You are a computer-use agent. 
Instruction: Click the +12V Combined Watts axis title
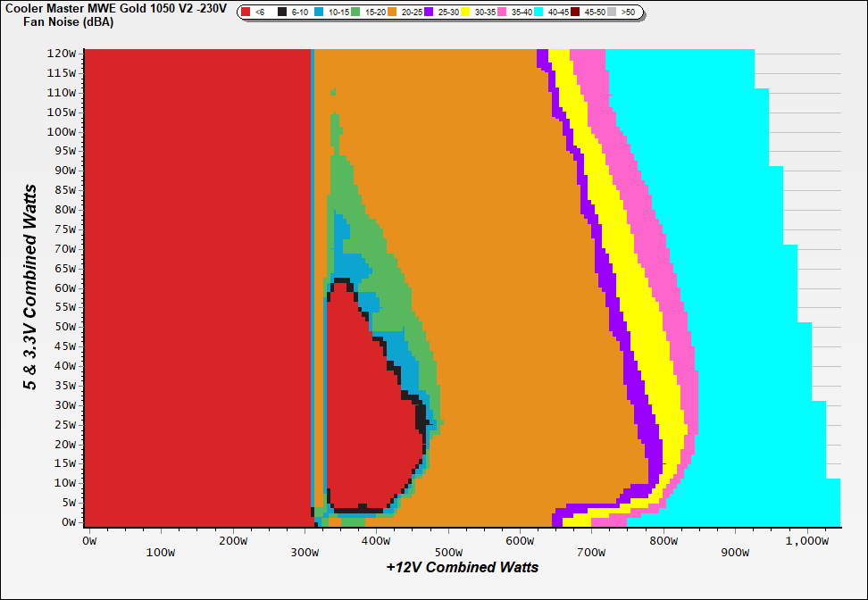(462, 567)
